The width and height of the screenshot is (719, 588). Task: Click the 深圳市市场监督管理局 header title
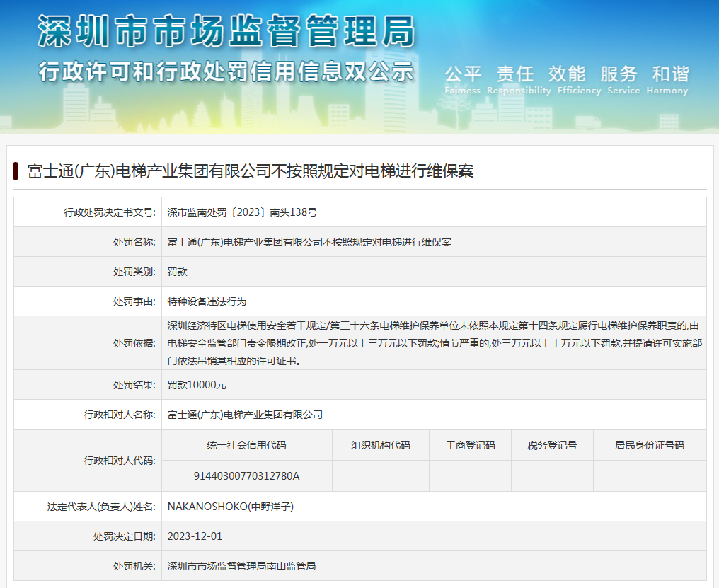(226, 30)
